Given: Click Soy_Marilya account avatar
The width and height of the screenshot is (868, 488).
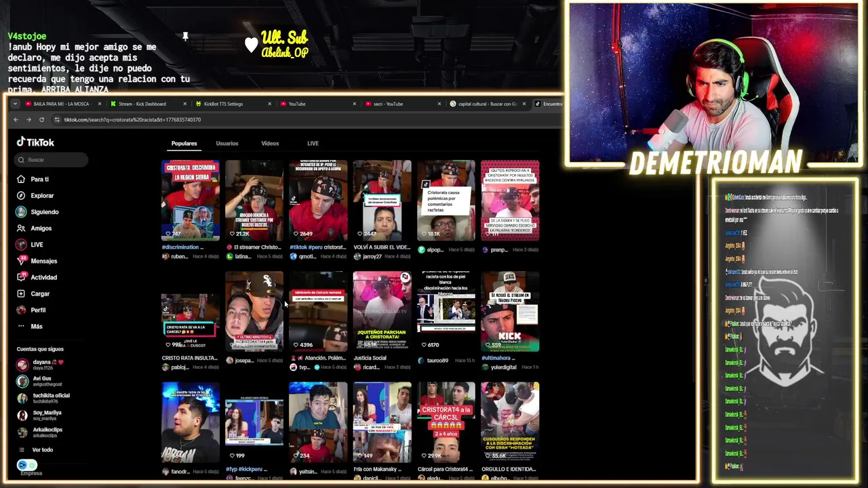Looking at the screenshot, I should tap(22, 415).
